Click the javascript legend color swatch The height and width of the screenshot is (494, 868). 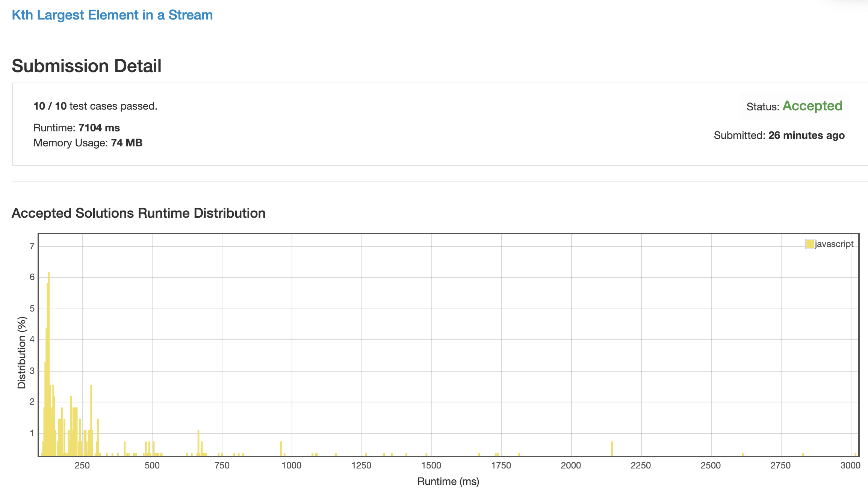(x=810, y=244)
